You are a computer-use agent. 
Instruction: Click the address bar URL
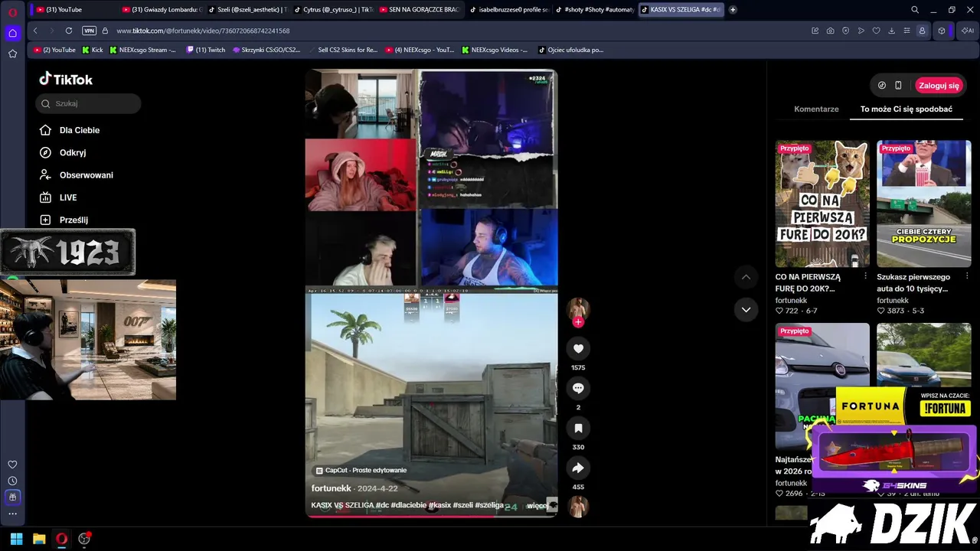[x=203, y=31]
